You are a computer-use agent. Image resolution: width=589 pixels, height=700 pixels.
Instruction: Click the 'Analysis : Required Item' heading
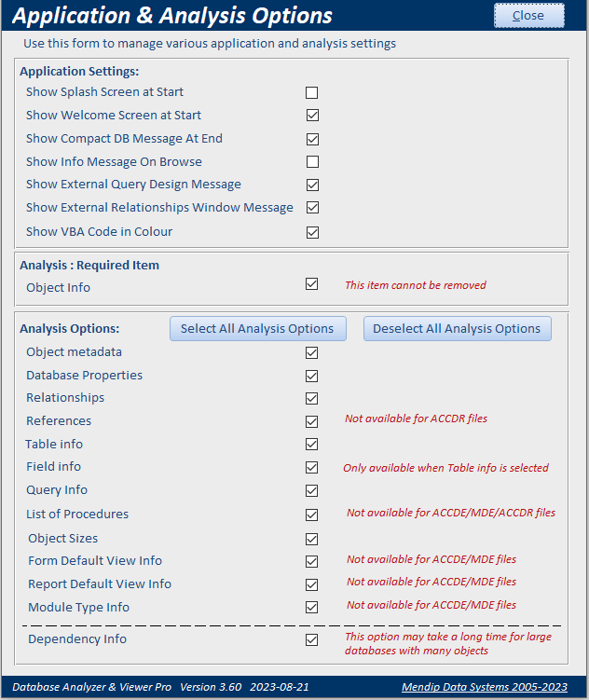pos(89,265)
